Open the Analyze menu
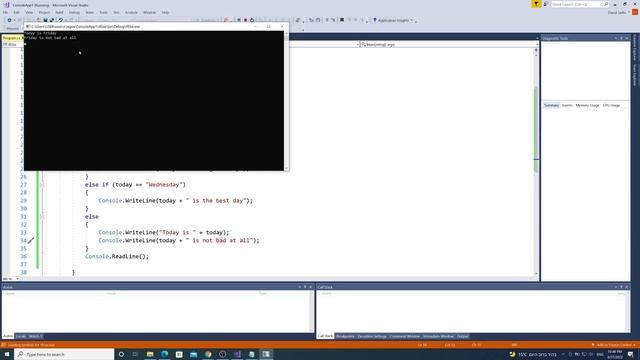The image size is (640, 360). [x=131, y=13]
